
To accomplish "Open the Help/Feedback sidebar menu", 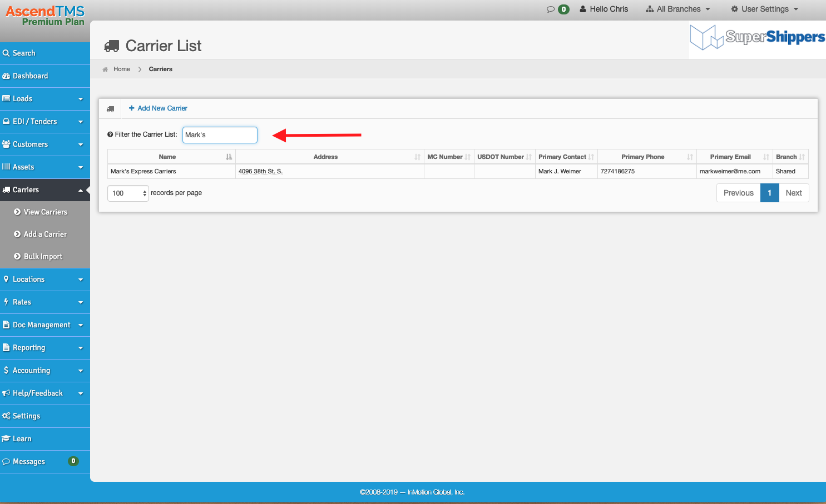I will (45, 393).
